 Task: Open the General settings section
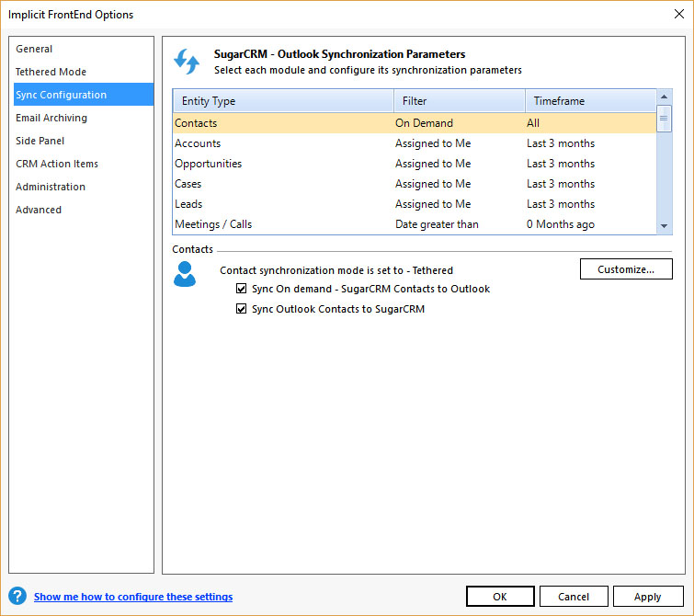[x=34, y=49]
